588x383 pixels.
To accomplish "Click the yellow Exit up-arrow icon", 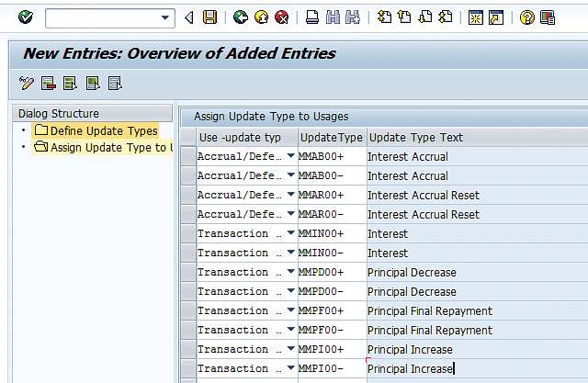I will tap(261, 17).
